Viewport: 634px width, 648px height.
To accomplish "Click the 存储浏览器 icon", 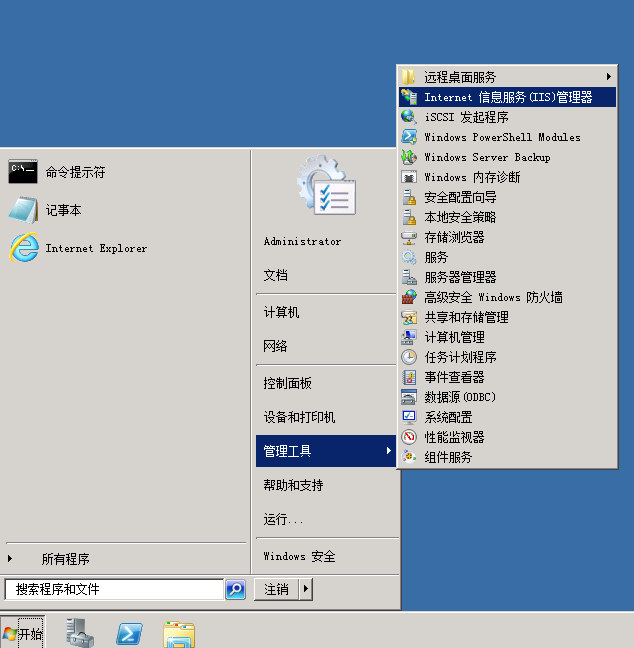I will point(409,237).
